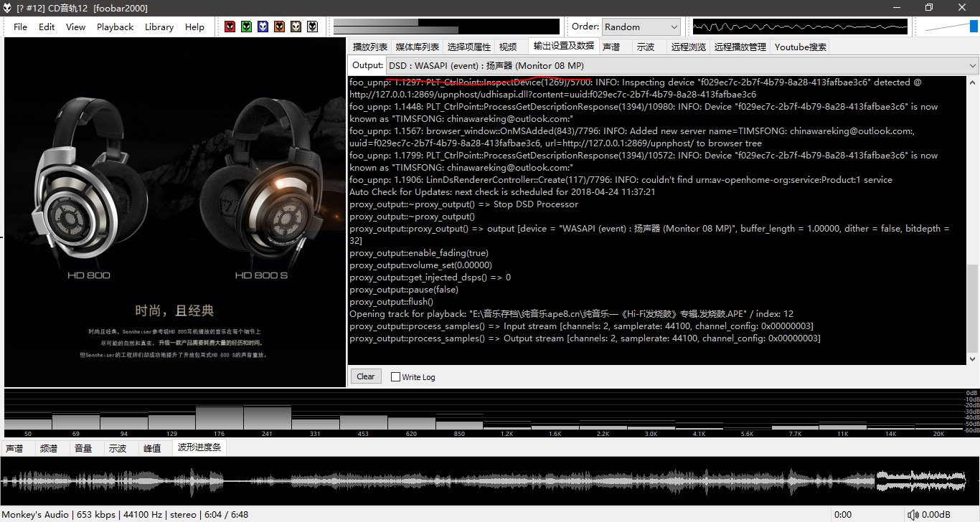Viewport: 980px width, 522px height.
Task: Select the 频谱 tab in bottom panel
Action: coord(49,448)
